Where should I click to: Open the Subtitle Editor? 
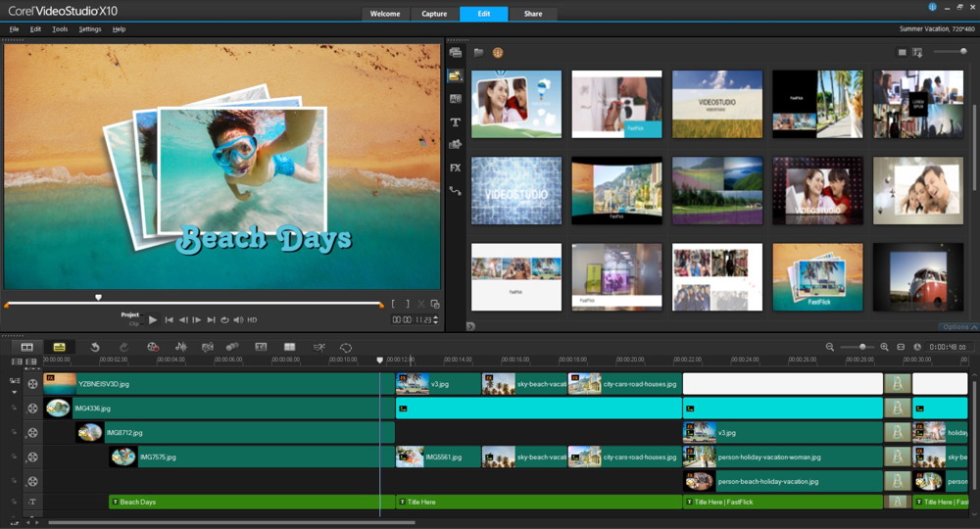point(262,347)
